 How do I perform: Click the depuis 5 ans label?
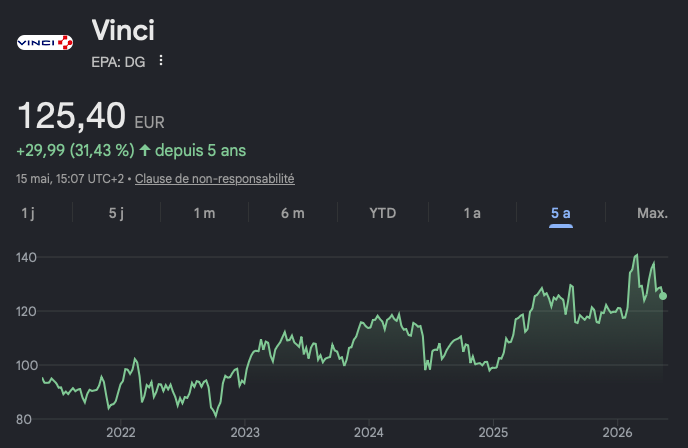click(201, 151)
